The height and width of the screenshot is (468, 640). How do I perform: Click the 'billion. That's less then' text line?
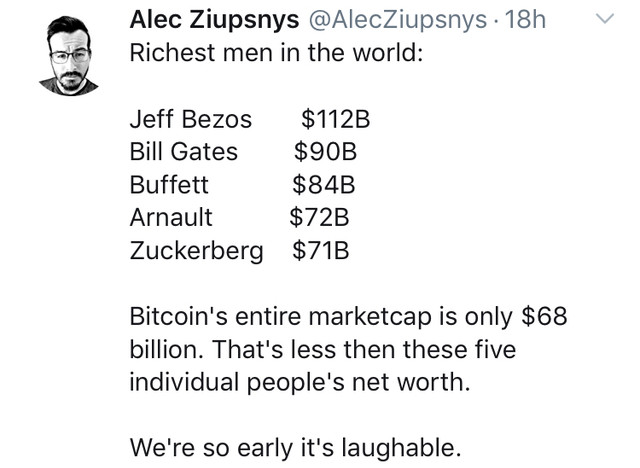point(323,350)
